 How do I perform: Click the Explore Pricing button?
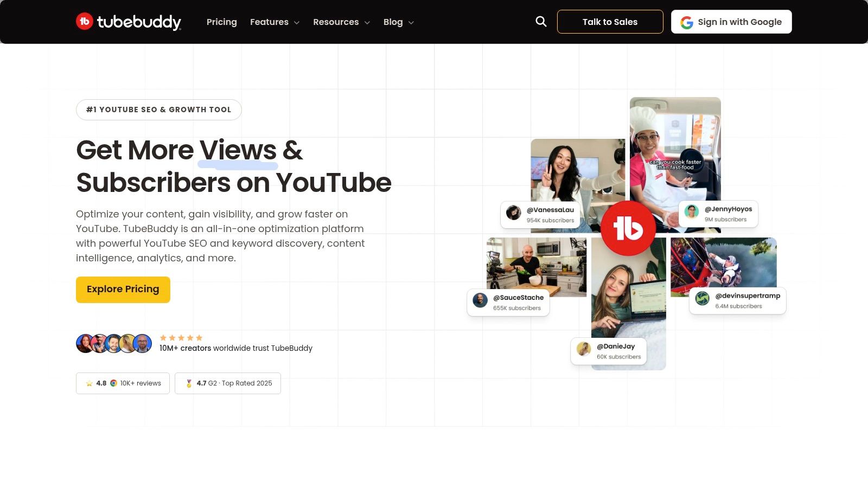pyautogui.click(x=123, y=290)
